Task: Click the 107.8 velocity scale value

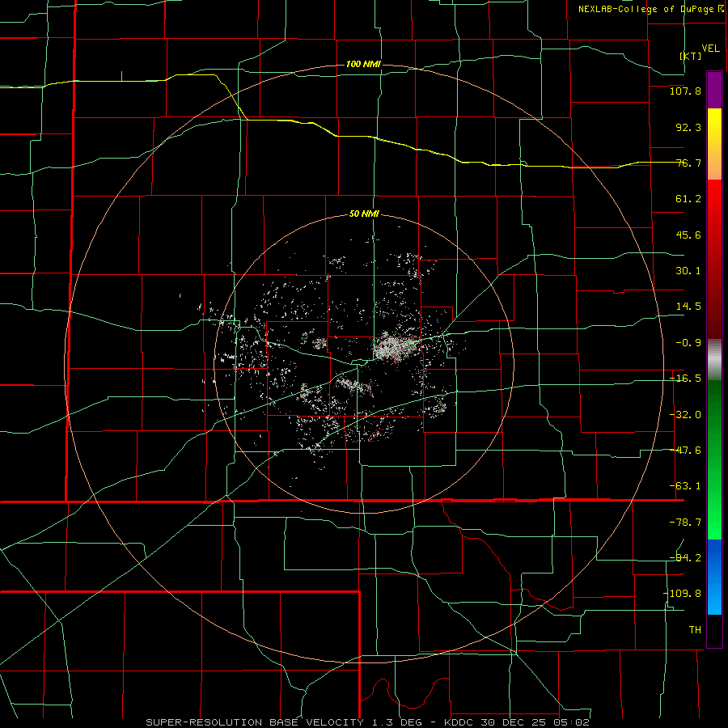Action: pyautogui.click(x=685, y=91)
